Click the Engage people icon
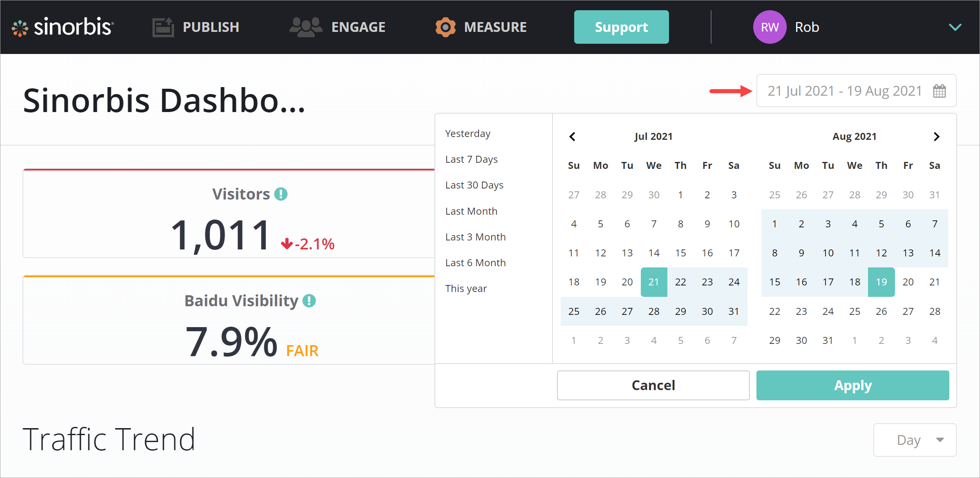The height and width of the screenshot is (478, 980). [306, 27]
